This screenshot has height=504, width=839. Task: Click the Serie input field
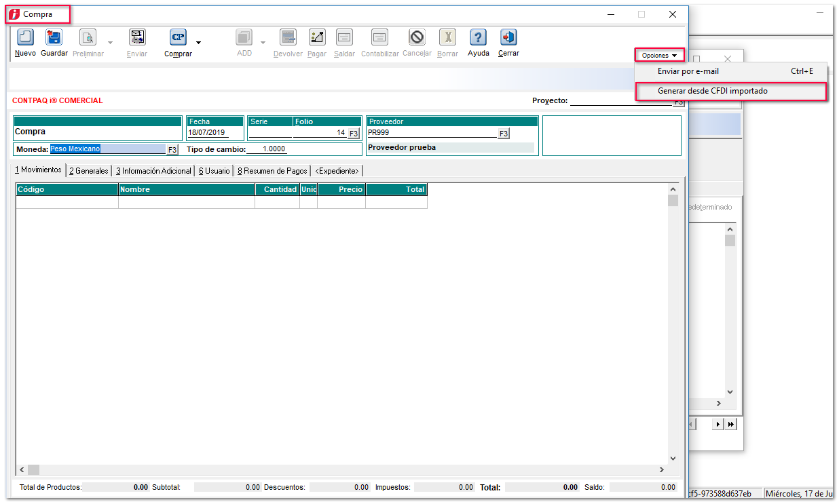click(270, 133)
